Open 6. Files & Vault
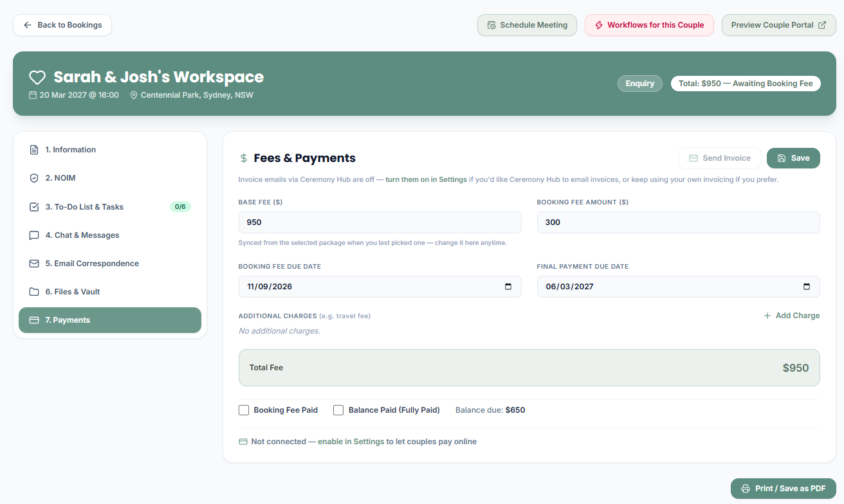 (110, 292)
